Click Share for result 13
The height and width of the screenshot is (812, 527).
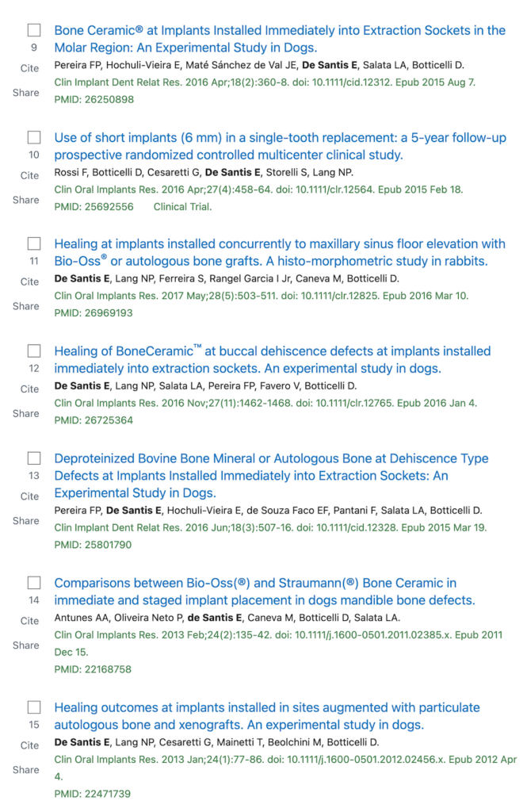[x=26, y=520]
